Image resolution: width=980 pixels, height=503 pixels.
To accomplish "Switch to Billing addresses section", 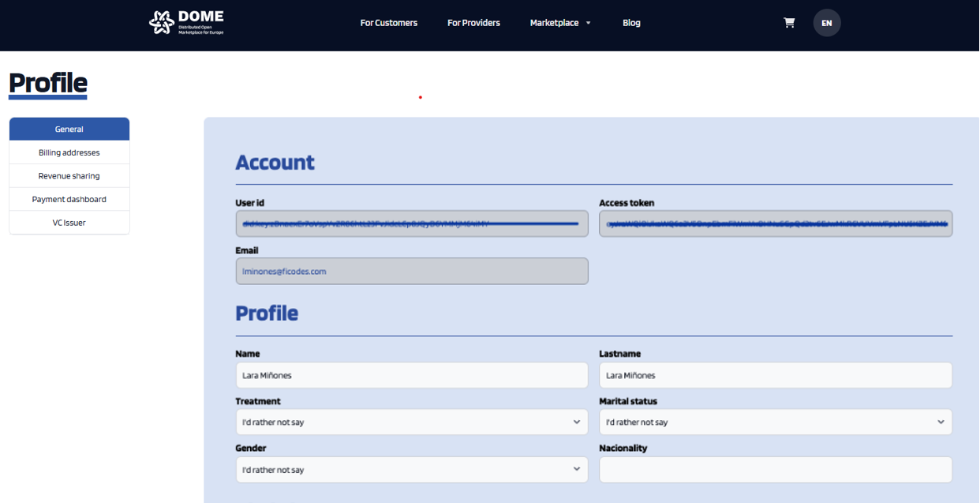I will click(x=69, y=152).
